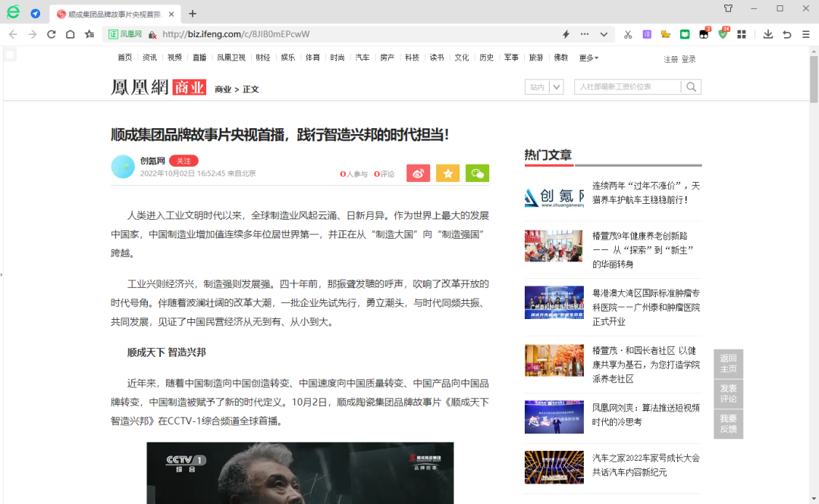Image resolution: width=819 pixels, height=504 pixels.
Task: Click the CCTV-1 video screenshot image
Action: pyautogui.click(x=300, y=473)
